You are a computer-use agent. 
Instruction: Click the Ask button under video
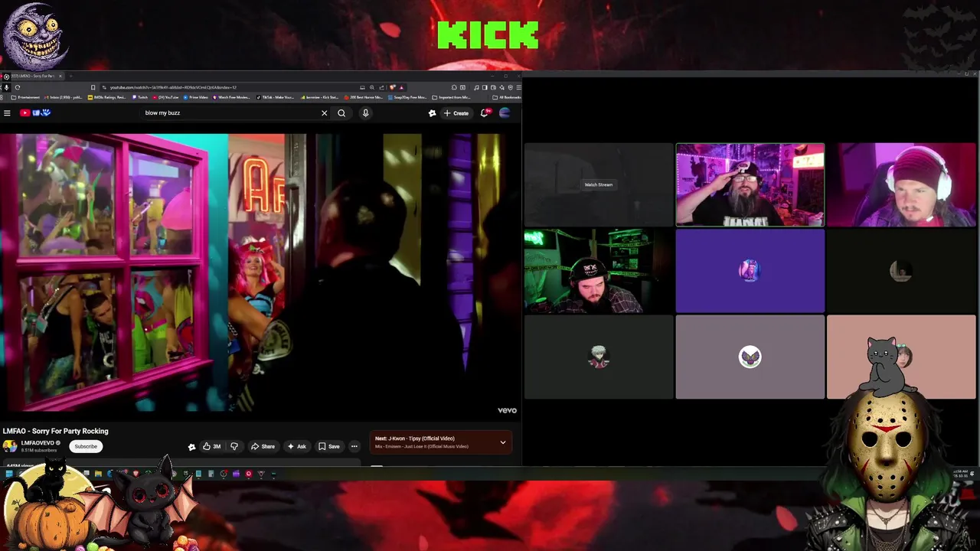click(x=296, y=446)
